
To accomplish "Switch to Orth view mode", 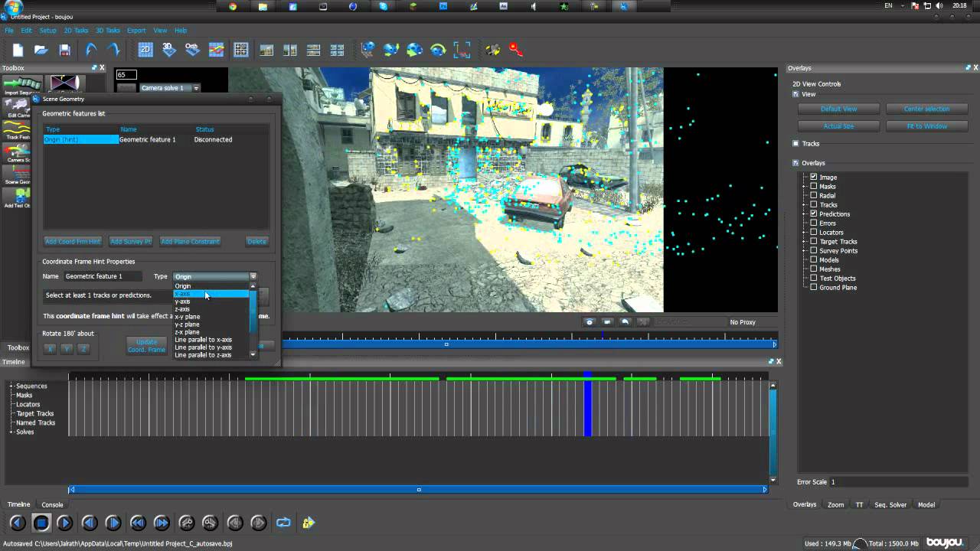I will (x=192, y=51).
